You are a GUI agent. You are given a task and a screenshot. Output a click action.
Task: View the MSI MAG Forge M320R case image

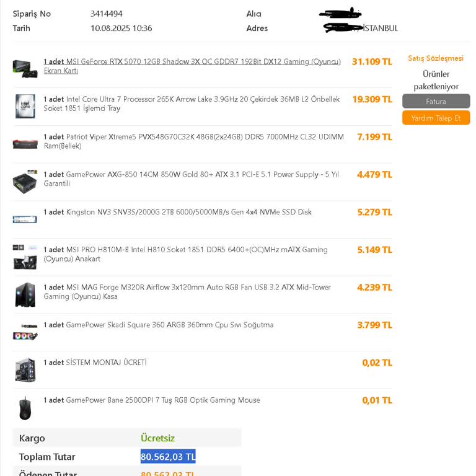point(25,294)
